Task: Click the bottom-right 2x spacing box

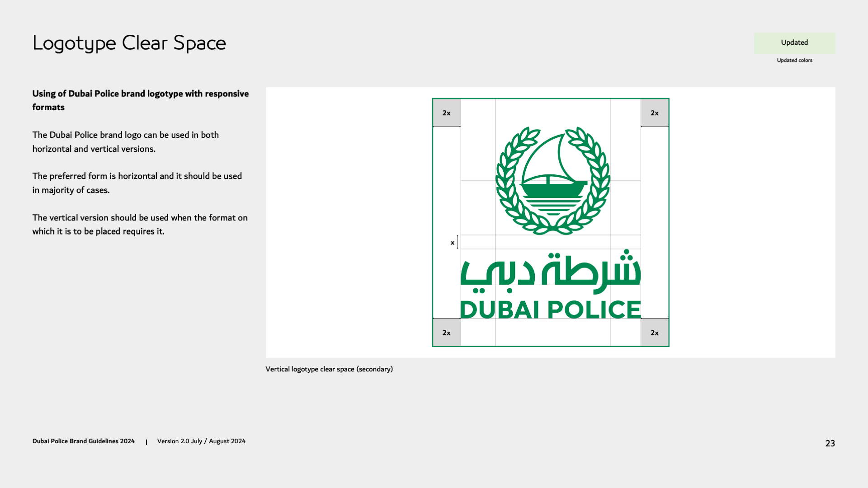Action: (654, 333)
